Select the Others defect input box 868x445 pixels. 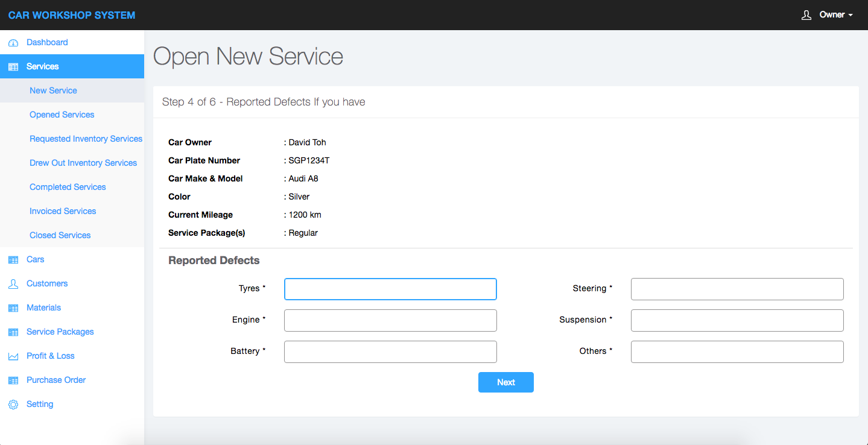(x=737, y=352)
